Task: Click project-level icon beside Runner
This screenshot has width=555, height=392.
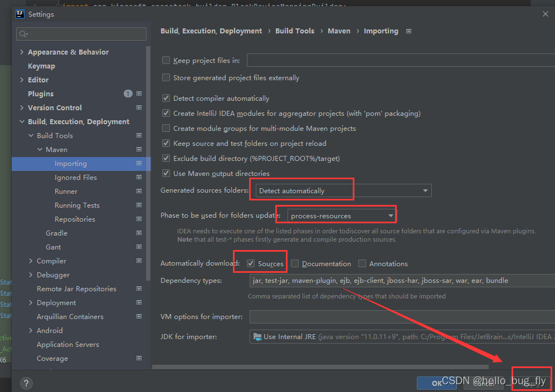Action: coord(139,191)
